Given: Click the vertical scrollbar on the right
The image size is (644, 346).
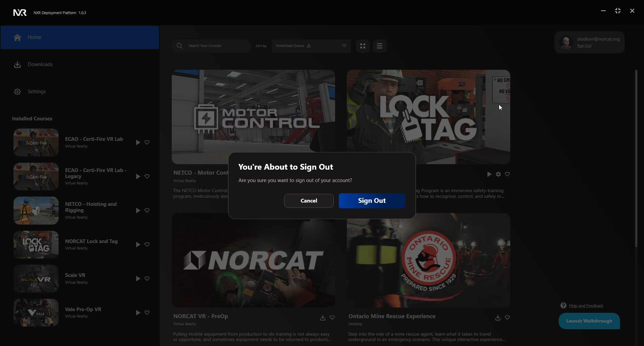Looking at the screenshot, I should coord(636,158).
